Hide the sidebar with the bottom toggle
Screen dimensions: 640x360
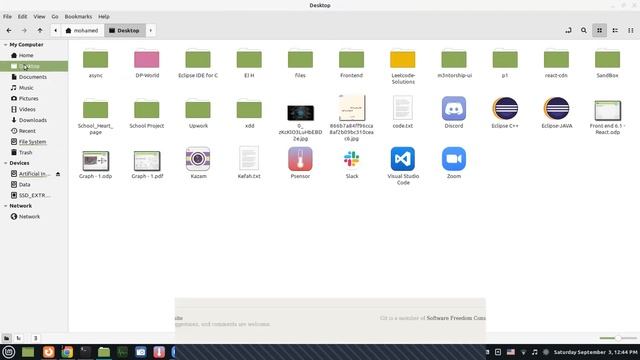pyautogui.click(x=36, y=338)
